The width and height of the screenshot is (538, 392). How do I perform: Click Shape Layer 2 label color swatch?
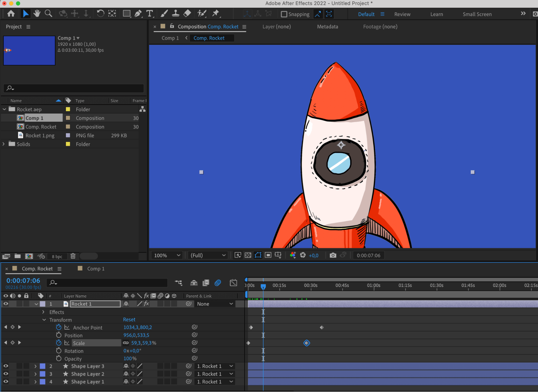pos(43,374)
